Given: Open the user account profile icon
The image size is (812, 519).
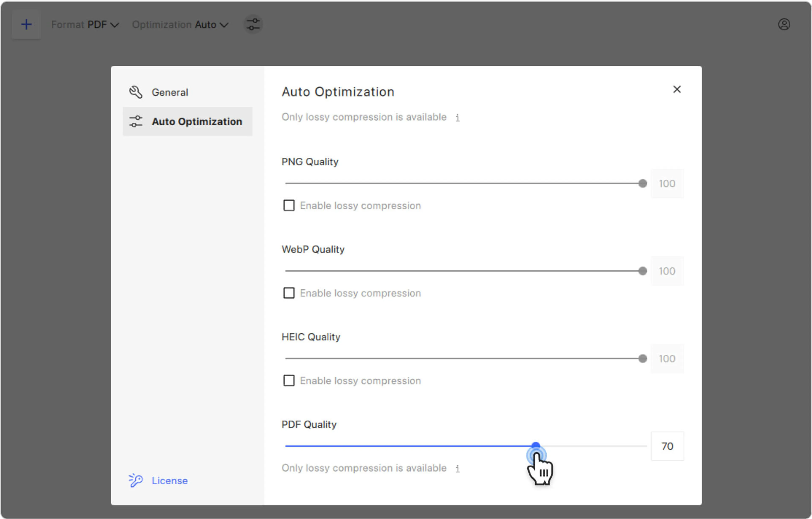Looking at the screenshot, I should point(784,24).
